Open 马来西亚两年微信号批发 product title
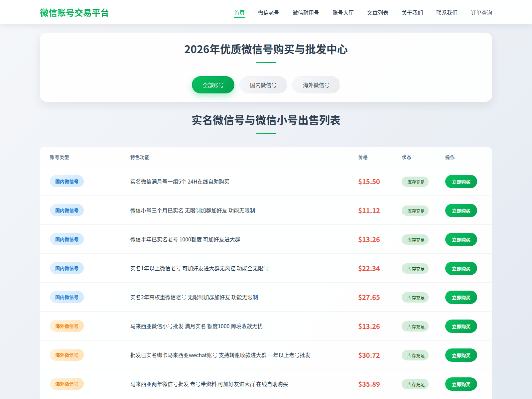 coord(209,384)
